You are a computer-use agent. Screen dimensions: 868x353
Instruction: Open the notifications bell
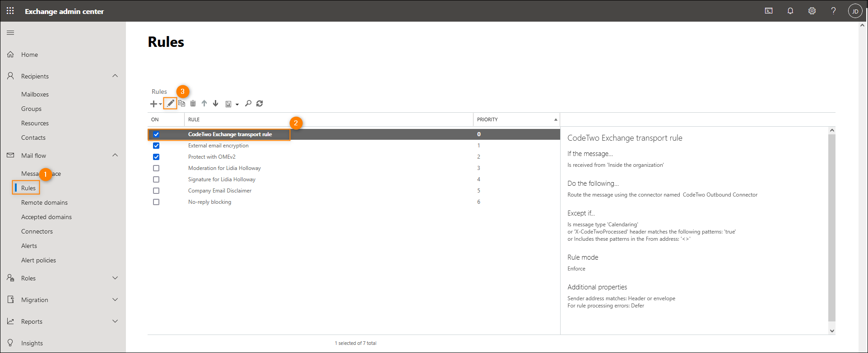pyautogui.click(x=790, y=11)
